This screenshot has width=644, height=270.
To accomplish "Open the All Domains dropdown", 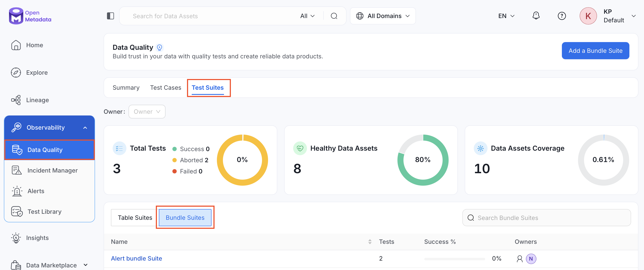I will (x=383, y=16).
